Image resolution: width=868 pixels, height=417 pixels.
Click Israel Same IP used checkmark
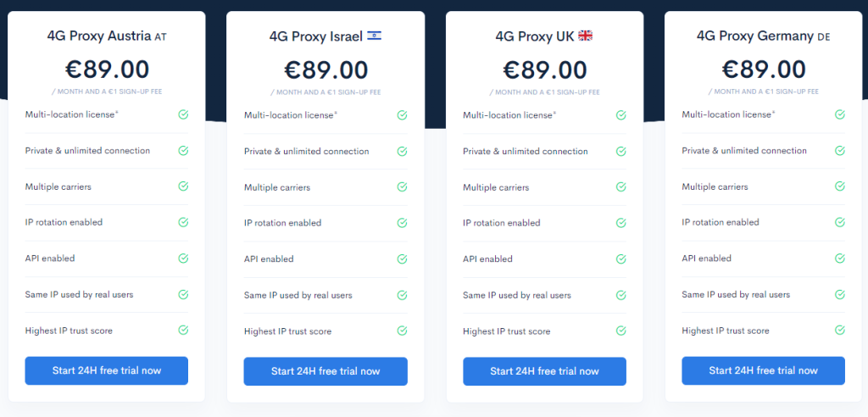pyautogui.click(x=402, y=295)
